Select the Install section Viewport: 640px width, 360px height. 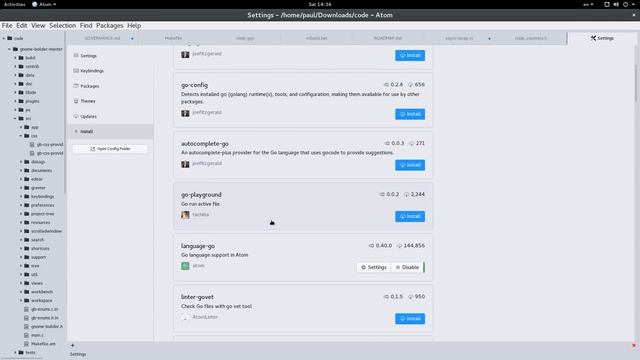pos(110,131)
